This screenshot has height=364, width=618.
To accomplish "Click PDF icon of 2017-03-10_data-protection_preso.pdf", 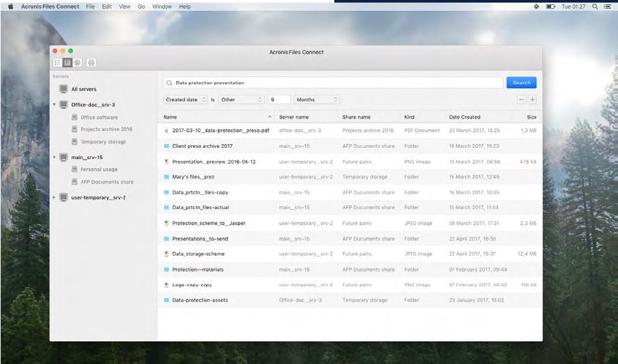I will tap(166, 130).
